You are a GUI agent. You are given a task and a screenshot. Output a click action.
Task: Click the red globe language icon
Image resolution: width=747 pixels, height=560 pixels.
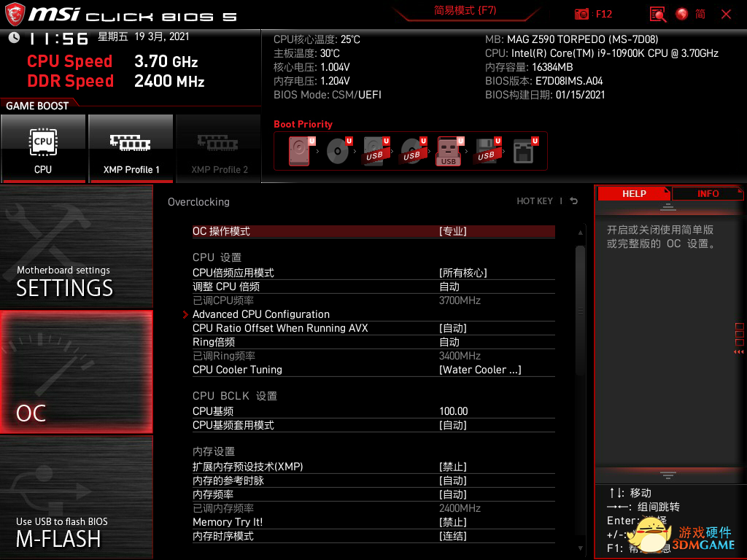point(682,15)
